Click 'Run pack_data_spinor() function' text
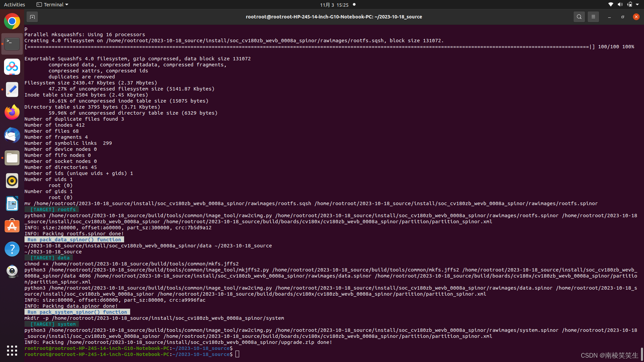This screenshot has width=644, height=362. [x=74, y=240]
